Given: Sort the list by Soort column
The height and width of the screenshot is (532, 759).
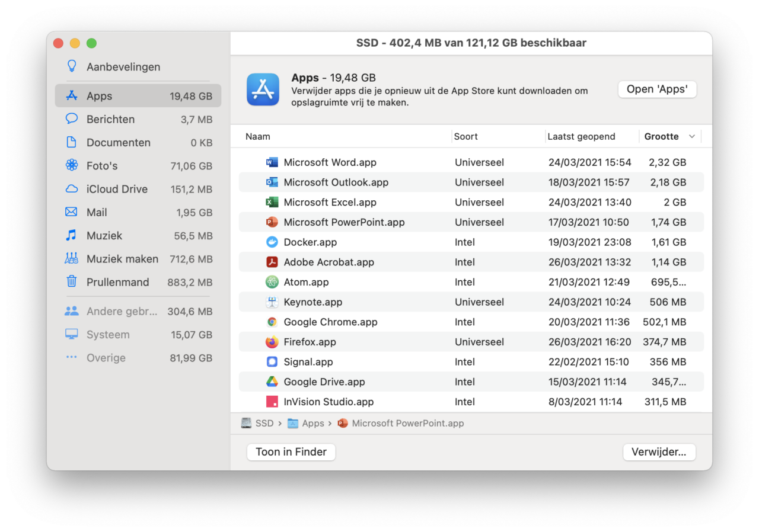Looking at the screenshot, I should tap(466, 136).
